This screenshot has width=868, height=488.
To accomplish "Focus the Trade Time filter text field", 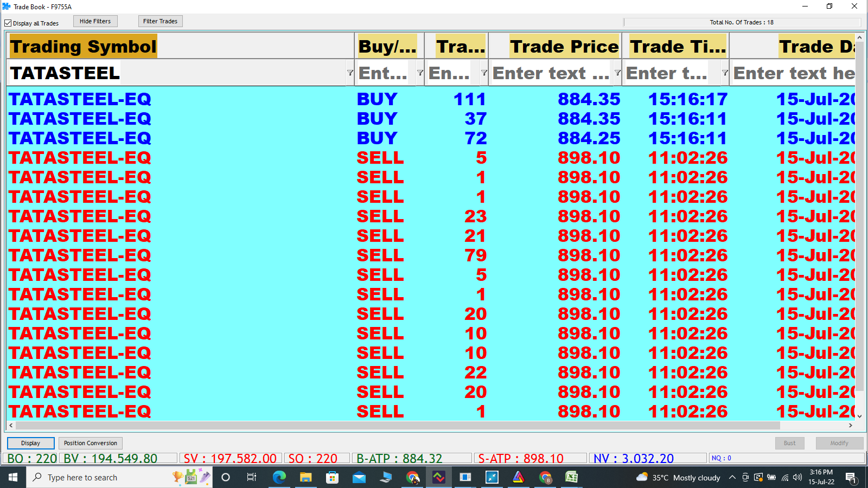I will tap(672, 73).
